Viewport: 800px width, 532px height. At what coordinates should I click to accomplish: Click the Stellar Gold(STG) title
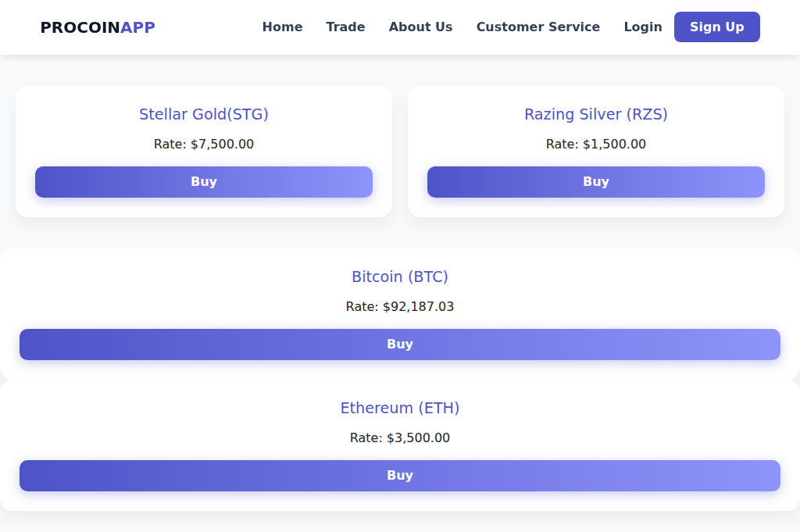(x=203, y=114)
